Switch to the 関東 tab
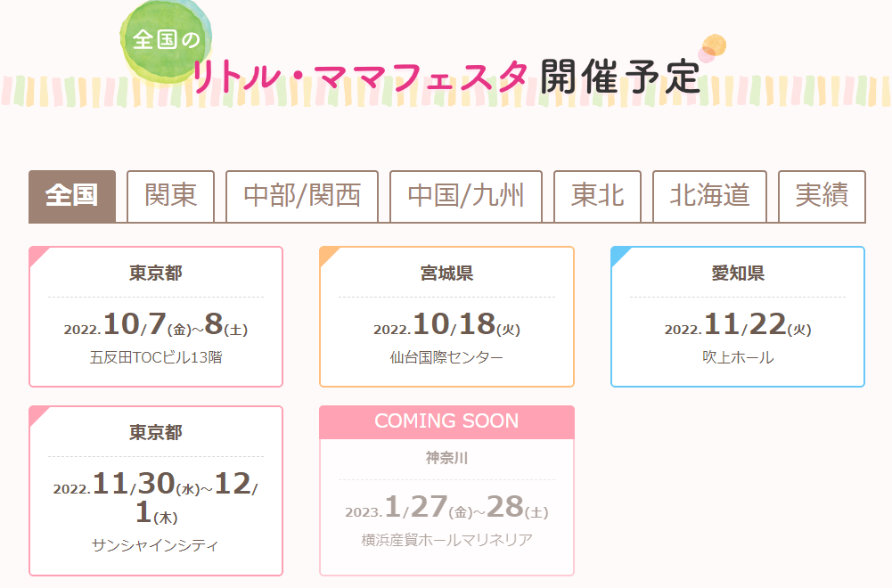This screenshot has height=588, width=892. pos(171,196)
